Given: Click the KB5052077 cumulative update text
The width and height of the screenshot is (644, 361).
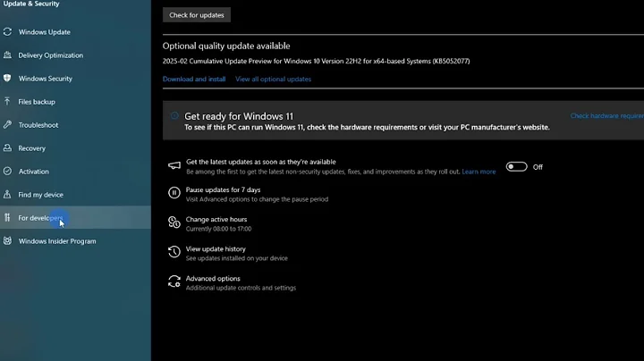Looking at the screenshot, I should point(317,61).
